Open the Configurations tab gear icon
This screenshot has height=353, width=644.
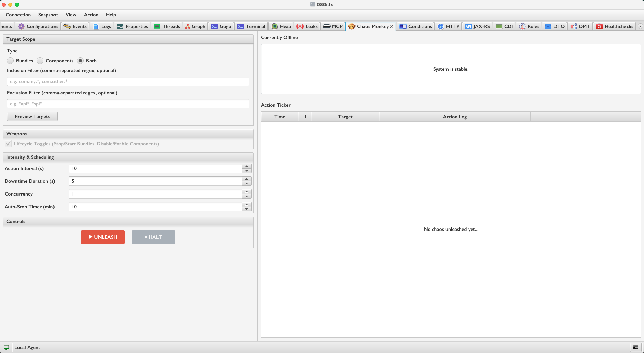(x=21, y=26)
